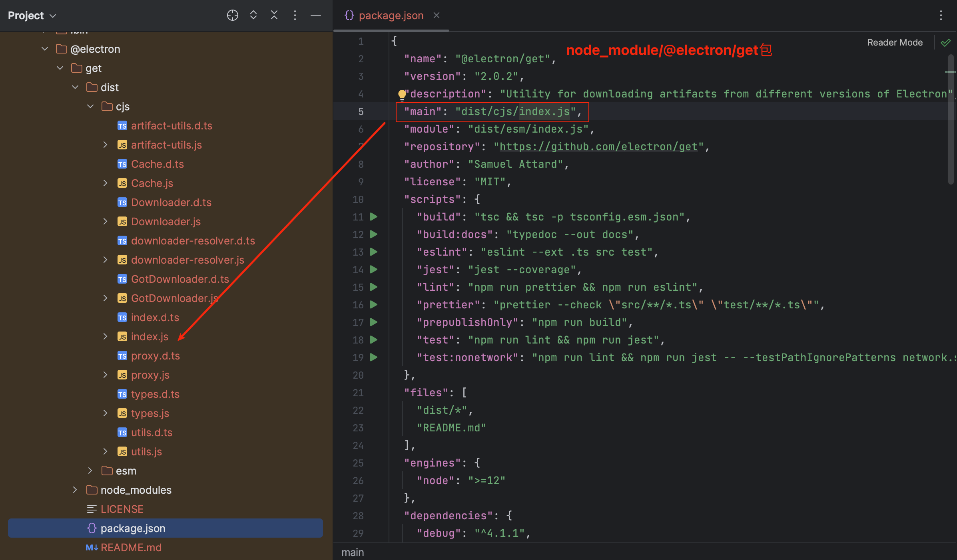Click the node_modules folder icon
This screenshot has width=957, height=560.
(92, 490)
